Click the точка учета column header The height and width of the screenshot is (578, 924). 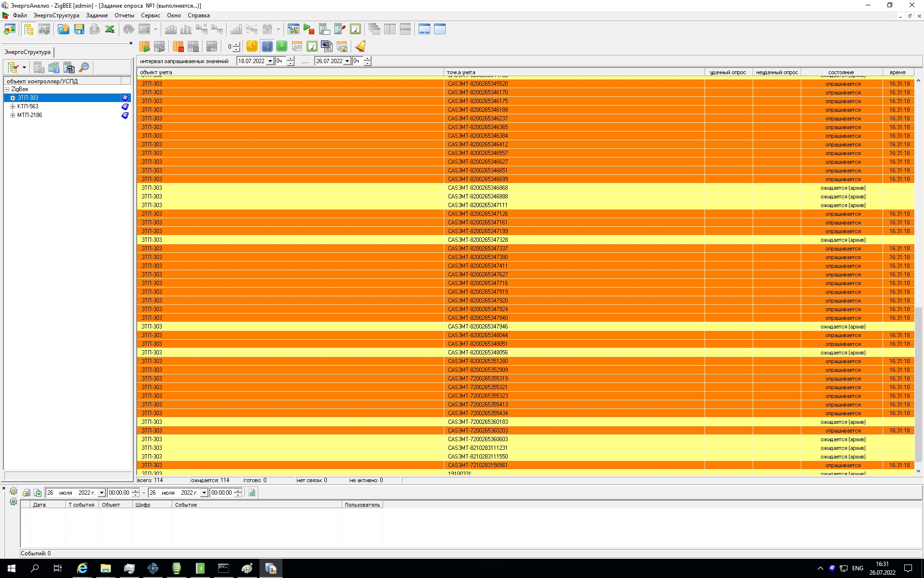(574, 72)
